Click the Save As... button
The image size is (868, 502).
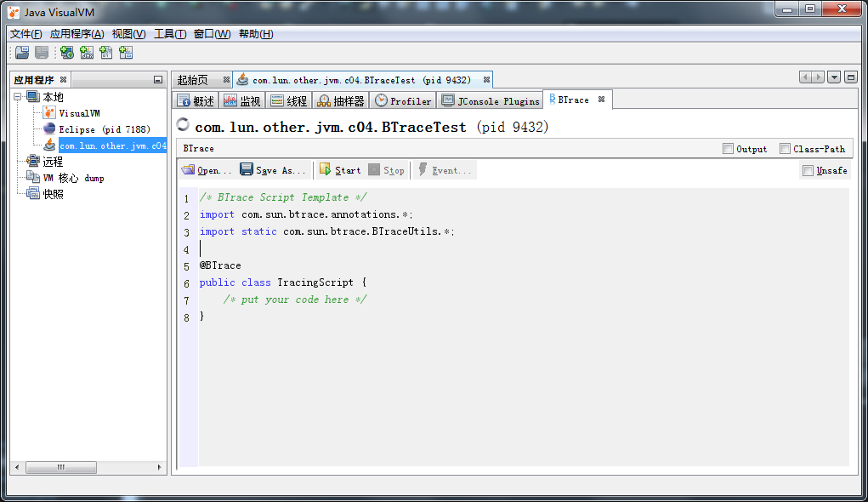[273, 170]
